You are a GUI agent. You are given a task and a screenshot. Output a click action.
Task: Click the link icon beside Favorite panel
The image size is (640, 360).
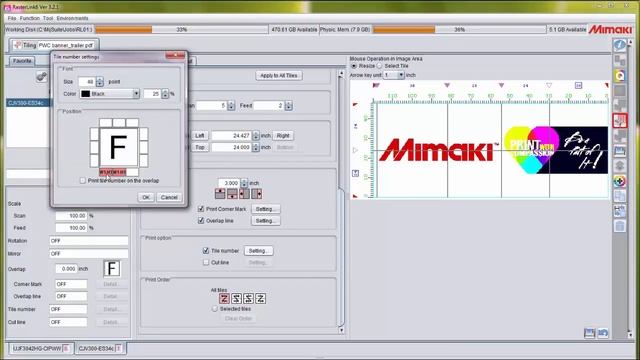(41, 76)
